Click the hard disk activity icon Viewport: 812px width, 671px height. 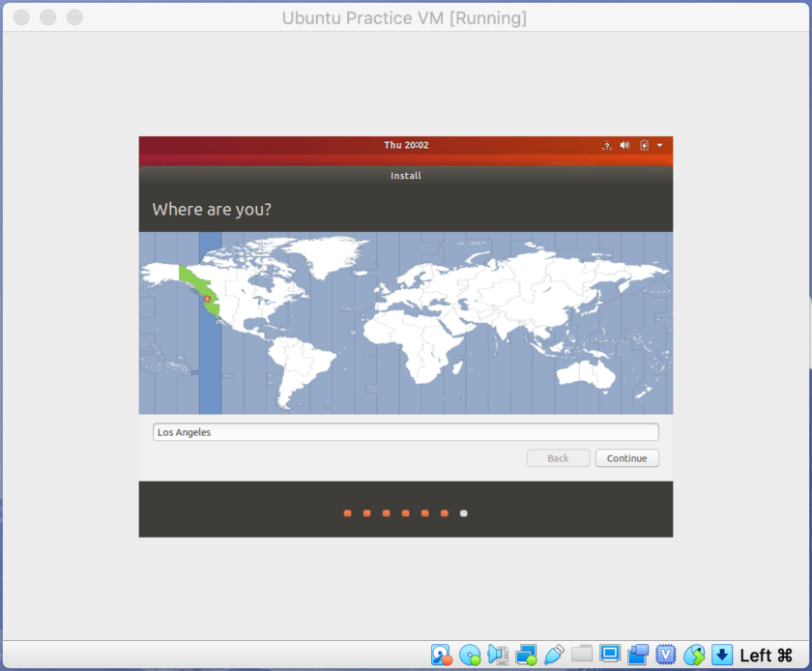click(x=441, y=655)
